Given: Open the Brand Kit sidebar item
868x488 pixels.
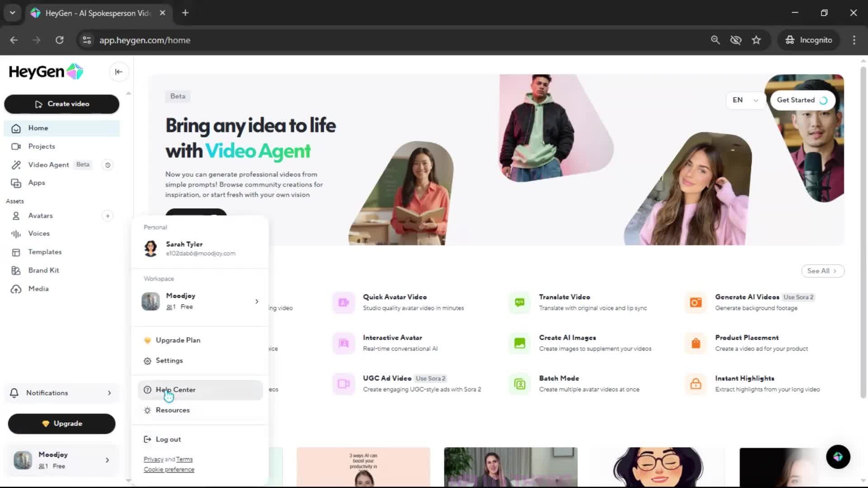Looking at the screenshot, I should tap(43, 270).
